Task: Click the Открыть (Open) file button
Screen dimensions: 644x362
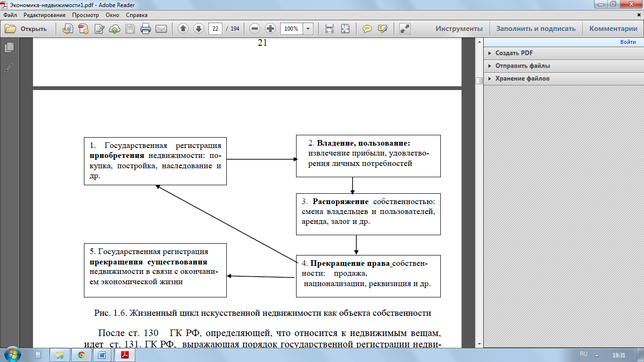Action: pos(26,29)
